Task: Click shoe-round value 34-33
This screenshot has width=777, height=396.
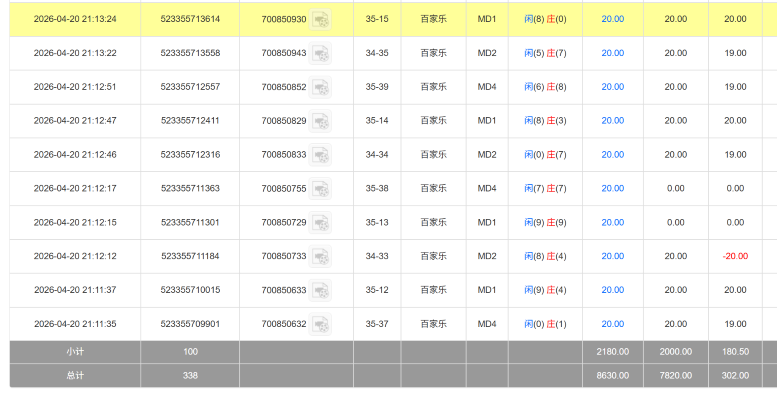Action: pyautogui.click(x=377, y=256)
